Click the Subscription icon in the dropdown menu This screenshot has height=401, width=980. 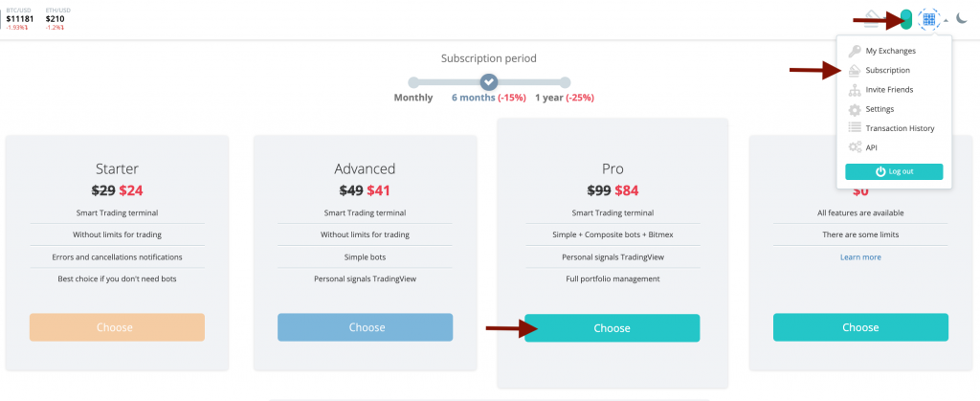click(855, 70)
